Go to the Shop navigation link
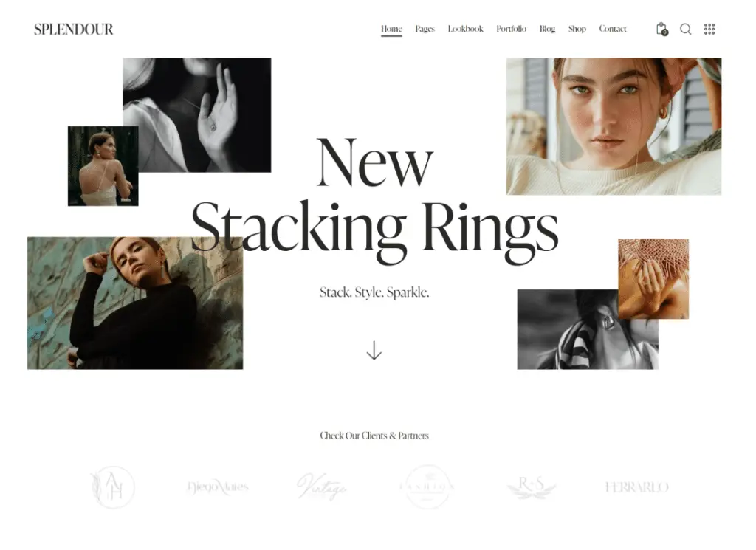 point(577,29)
